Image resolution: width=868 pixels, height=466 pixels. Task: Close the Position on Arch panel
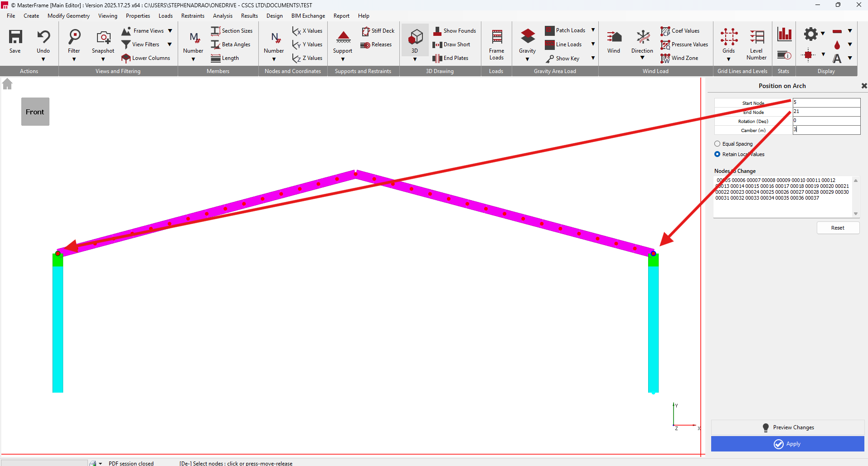tap(864, 86)
